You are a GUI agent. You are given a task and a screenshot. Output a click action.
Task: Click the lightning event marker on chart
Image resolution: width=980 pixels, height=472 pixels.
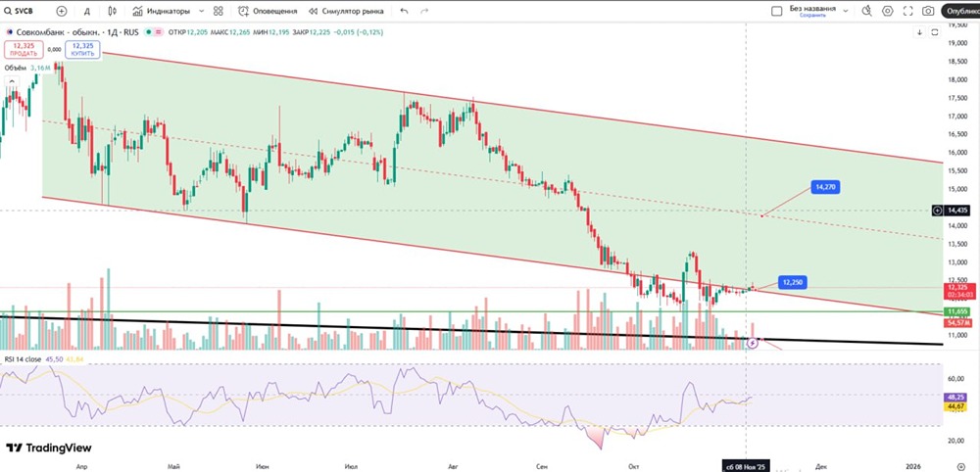click(x=753, y=344)
